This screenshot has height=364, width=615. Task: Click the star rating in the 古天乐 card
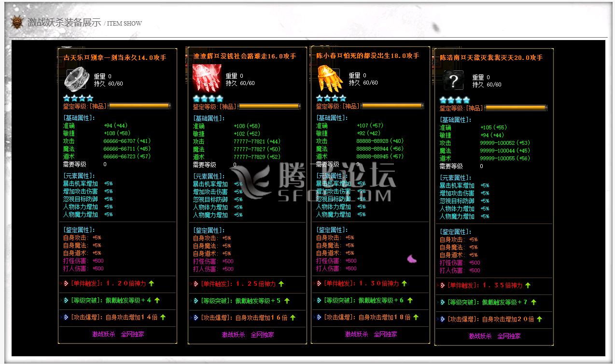tap(78, 98)
